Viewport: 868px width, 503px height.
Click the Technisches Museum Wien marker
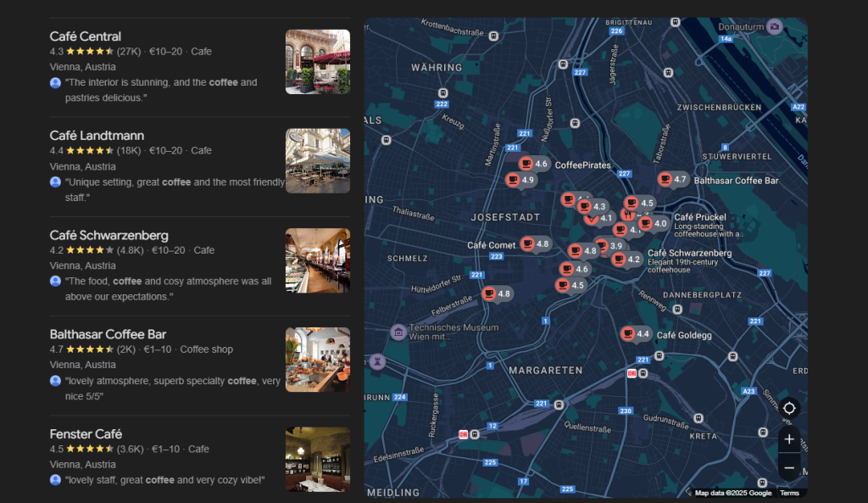pos(398,332)
